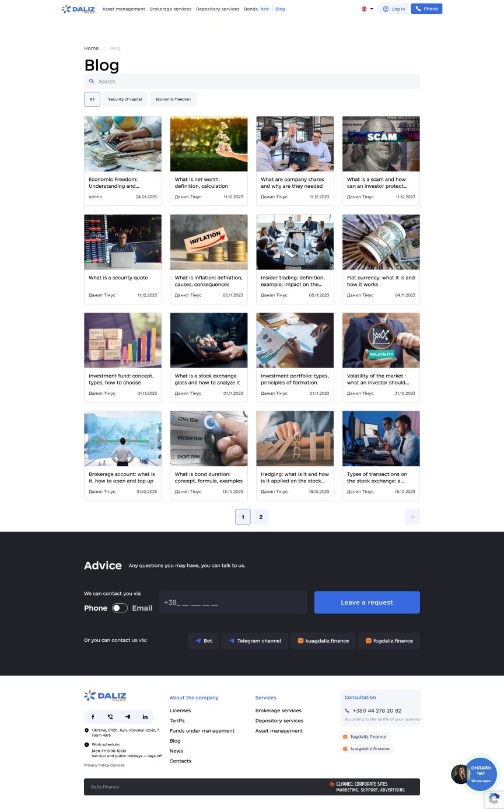Screen dimensions: 504x812
Task: Click the search magnifier icon
Action: tap(92, 82)
